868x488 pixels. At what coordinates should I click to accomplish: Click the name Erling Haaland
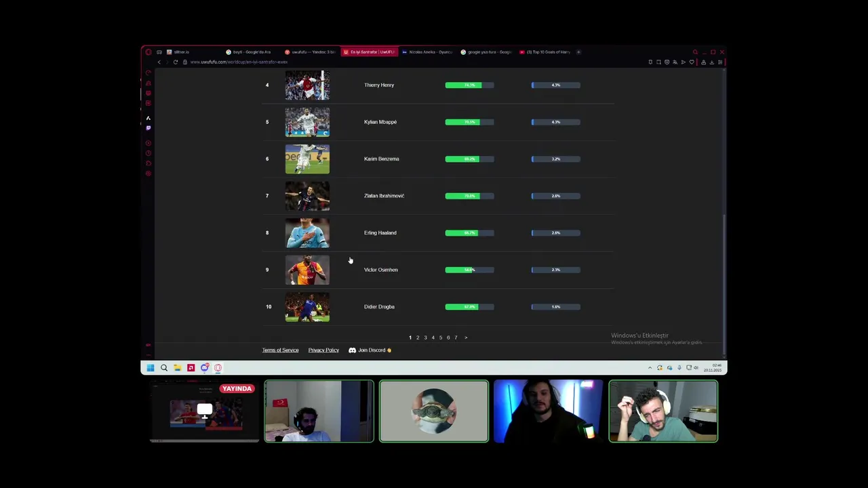click(380, 232)
